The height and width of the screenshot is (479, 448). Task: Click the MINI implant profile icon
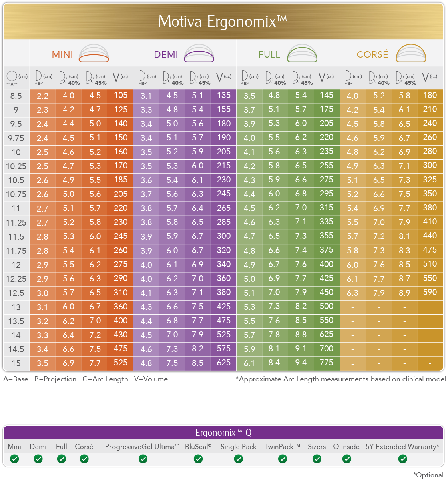94,54
